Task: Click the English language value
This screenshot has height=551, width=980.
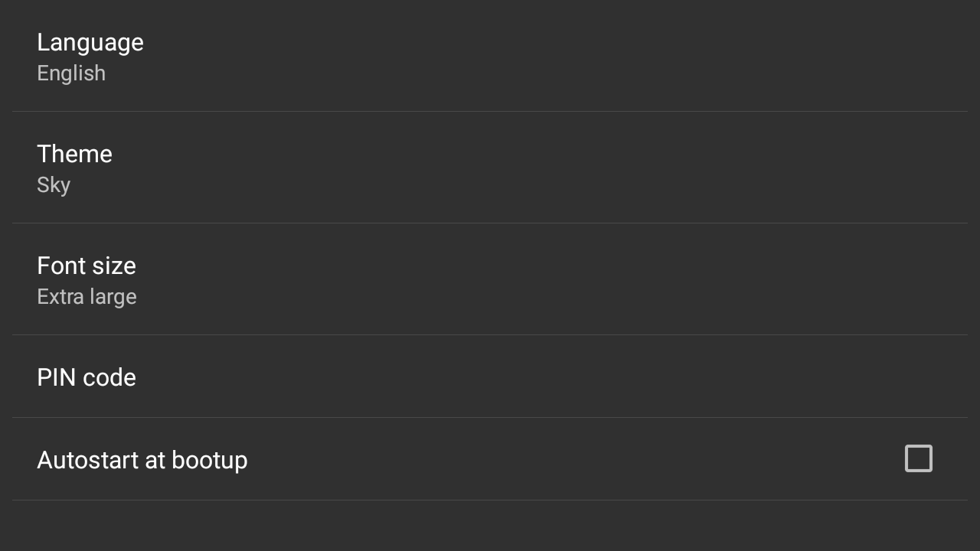Action: (x=71, y=73)
